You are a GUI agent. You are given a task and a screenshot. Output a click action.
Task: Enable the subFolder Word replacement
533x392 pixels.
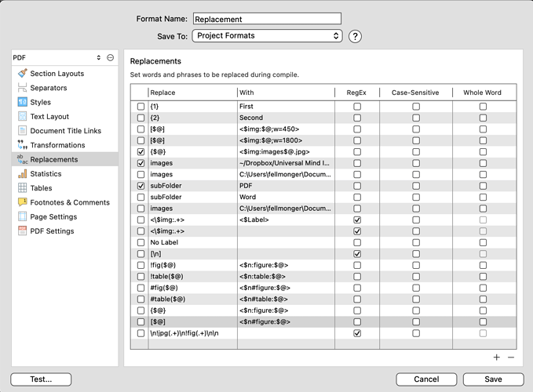[x=141, y=198]
